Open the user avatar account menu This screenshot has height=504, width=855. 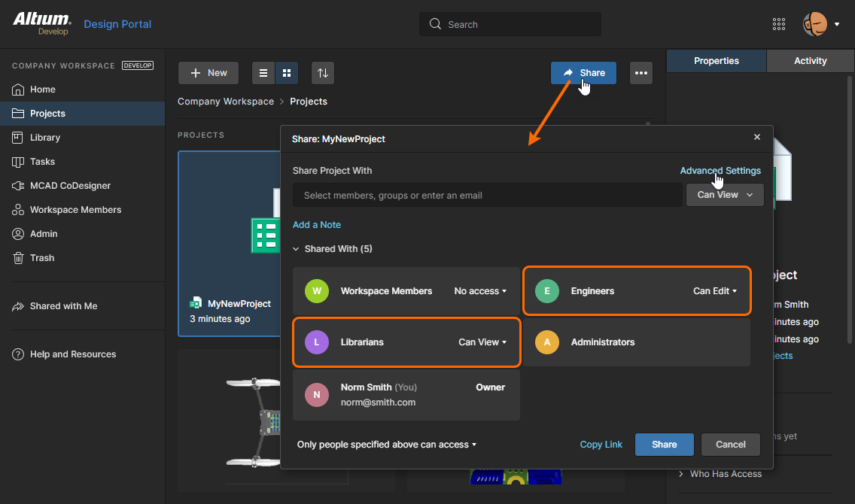coord(820,24)
